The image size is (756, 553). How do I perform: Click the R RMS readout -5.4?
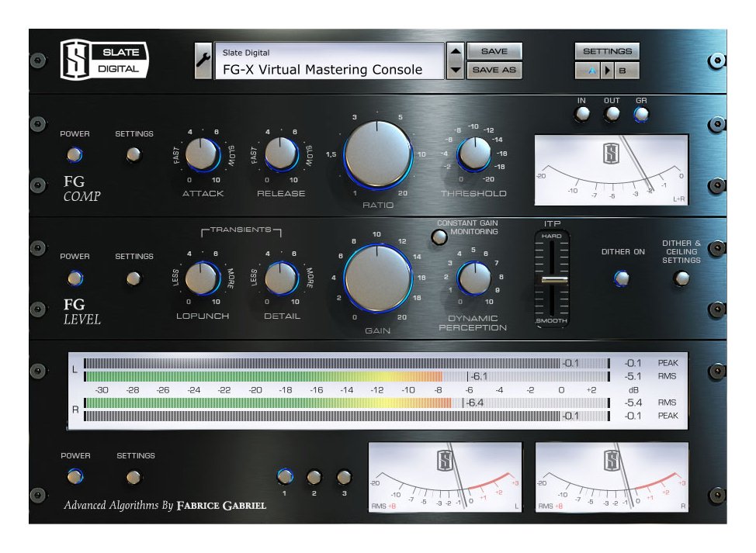click(x=633, y=403)
